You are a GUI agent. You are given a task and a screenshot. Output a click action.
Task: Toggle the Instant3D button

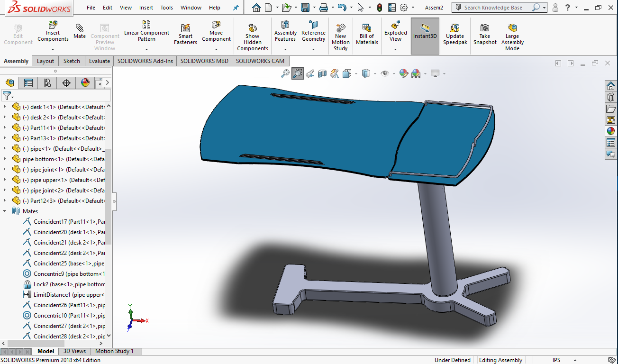point(425,36)
